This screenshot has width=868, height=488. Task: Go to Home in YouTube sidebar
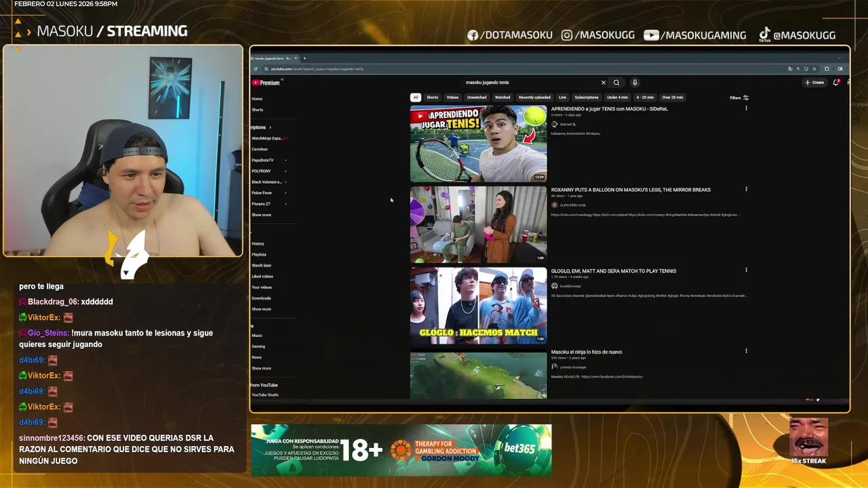(257, 99)
